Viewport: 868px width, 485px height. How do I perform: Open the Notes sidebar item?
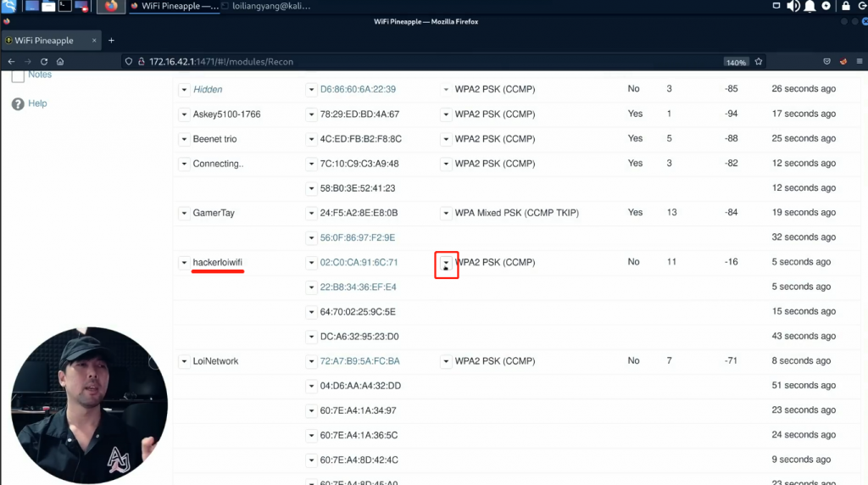click(x=39, y=75)
